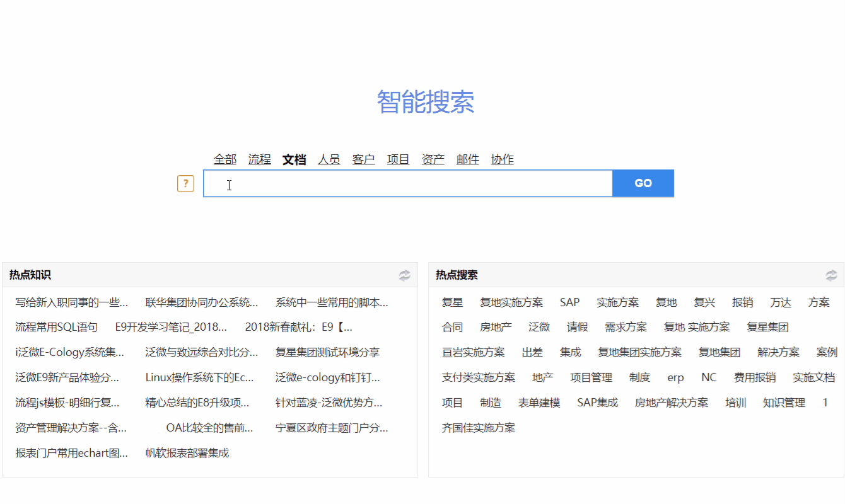Viewport: 845px width, 504px height.
Task: Refresh the 热点知识 panel
Action: click(x=404, y=275)
